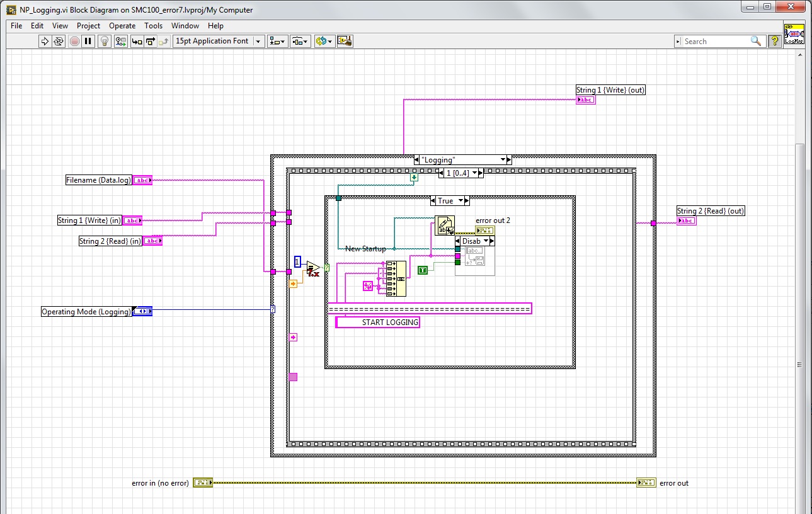Select the green True boolean constant
The height and width of the screenshot is (514, 812).
423,270
